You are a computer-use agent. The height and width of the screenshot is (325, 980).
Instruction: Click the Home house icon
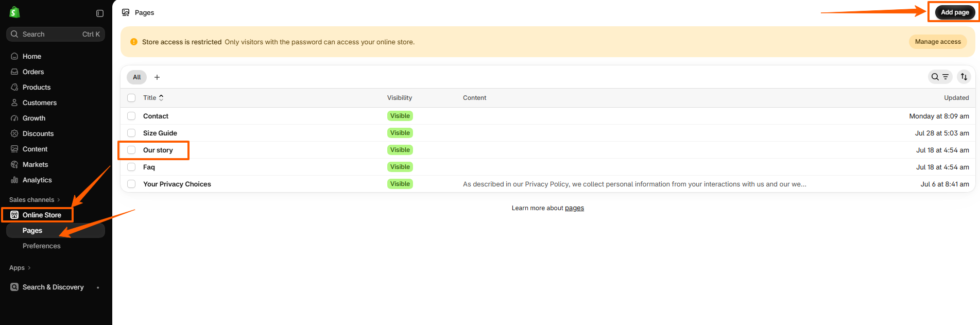click(14, 56)
